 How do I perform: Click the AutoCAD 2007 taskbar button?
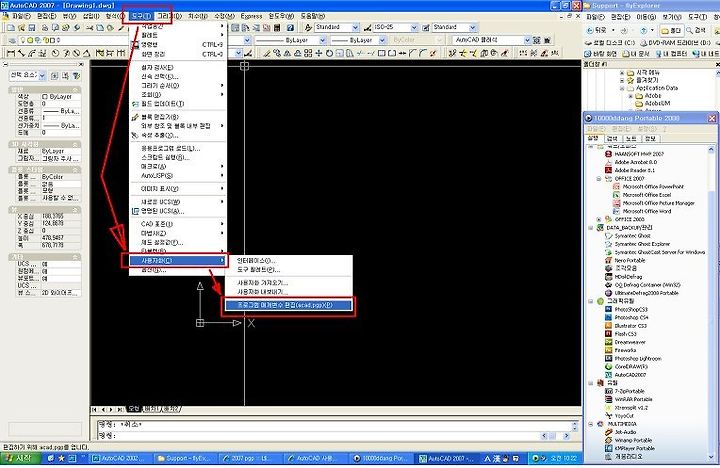[x=448, y=458]
